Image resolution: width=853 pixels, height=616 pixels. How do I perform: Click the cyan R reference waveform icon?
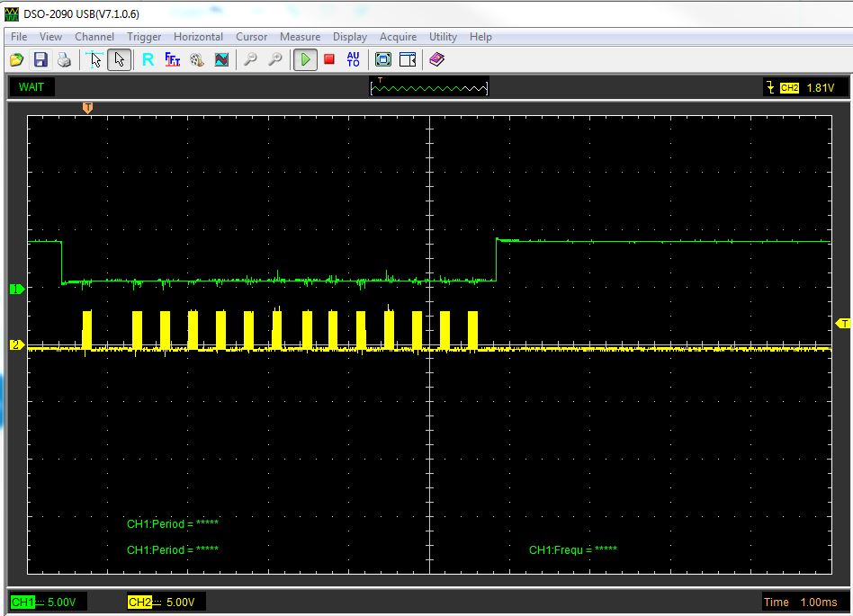coord(148,59)
